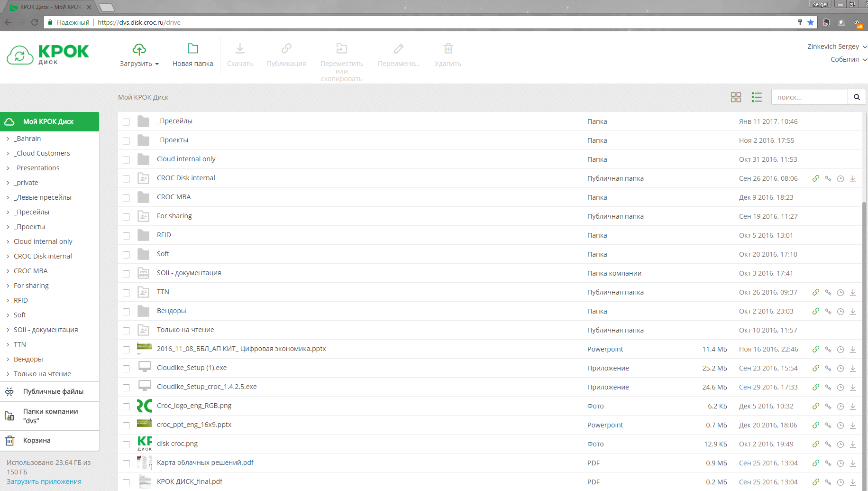Open For sharing in sidebar tree
This screenshot has height=491, width=868.
[31, 286]
